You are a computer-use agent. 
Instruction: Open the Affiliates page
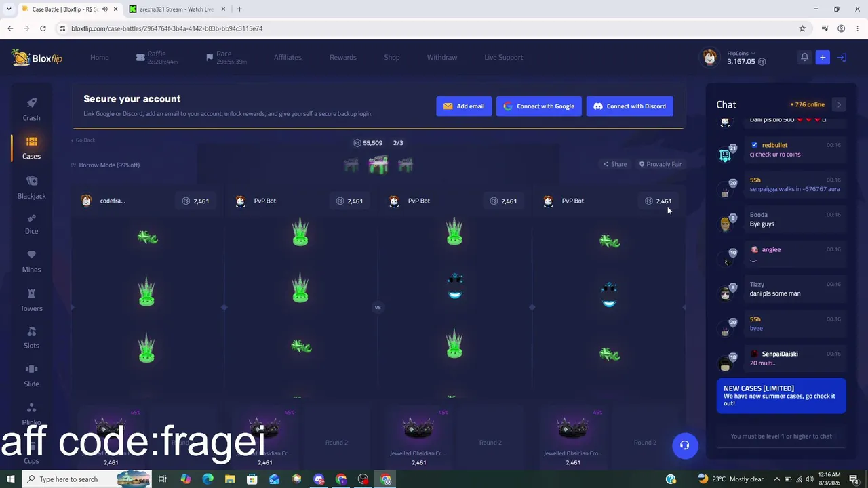288,58
